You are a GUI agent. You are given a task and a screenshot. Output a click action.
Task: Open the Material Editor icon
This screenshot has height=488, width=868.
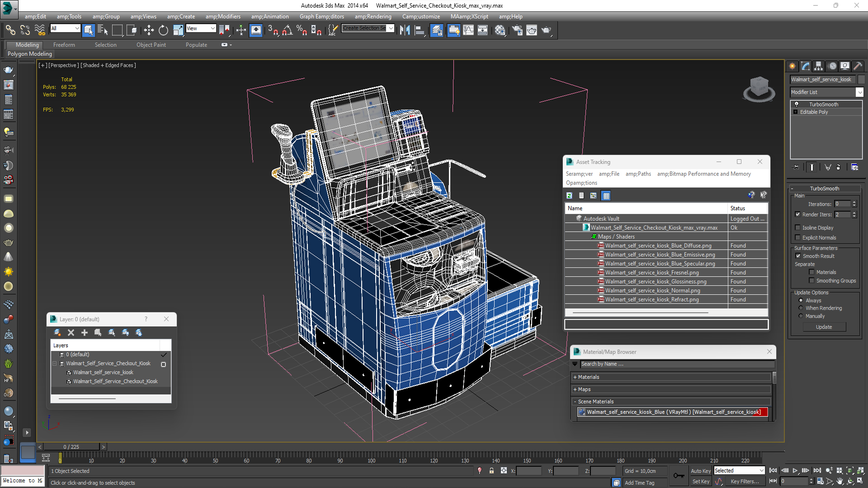click(500, 30)
